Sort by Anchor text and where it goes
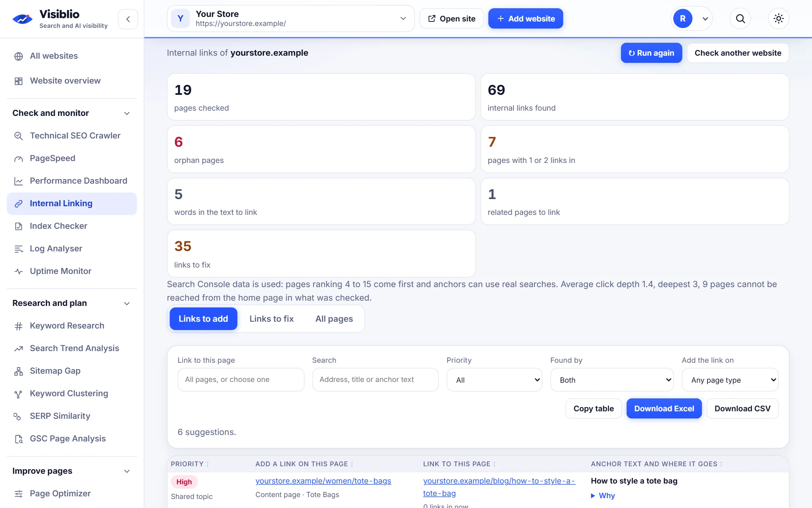The height and width of the screenshot is (508, 812). pos(657,464)
